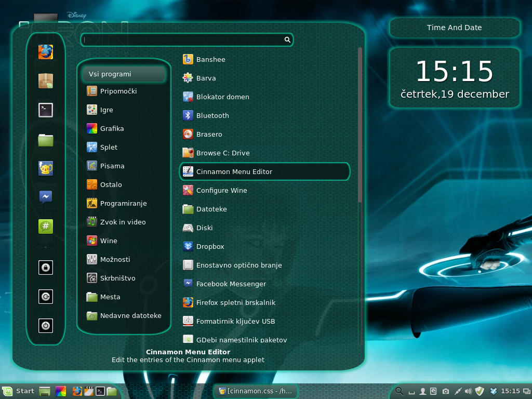This screenshot has height=399, width=532.
Task: Launch Terminal from the favorites sidebar
Action: tap(46, 110)
